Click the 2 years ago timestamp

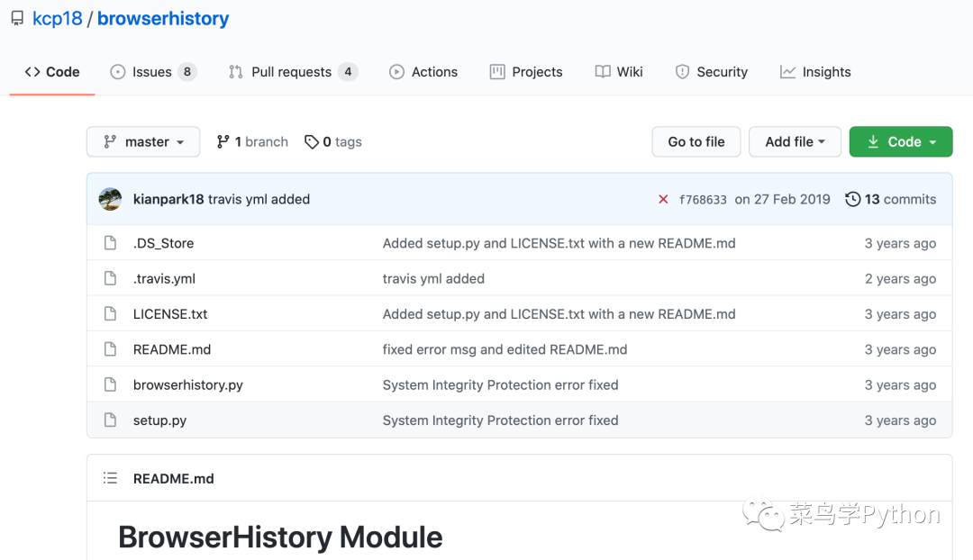coord(900,278)
